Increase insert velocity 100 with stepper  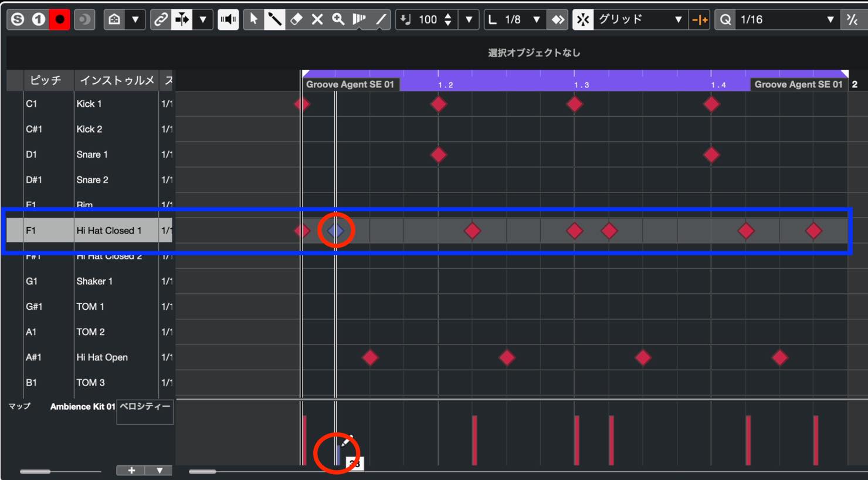point(448,15)
